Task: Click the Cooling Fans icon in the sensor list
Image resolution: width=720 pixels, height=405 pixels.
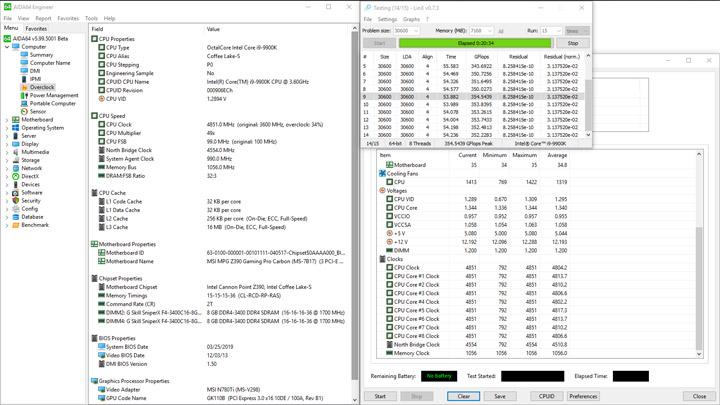Action: [x=382, y=174]
